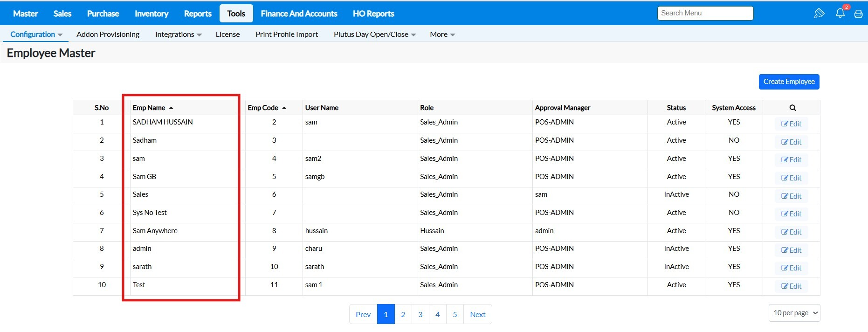Expand the Configuration dropdown
The width and height of the screenshot is (868, 332).
click(36, 35)
